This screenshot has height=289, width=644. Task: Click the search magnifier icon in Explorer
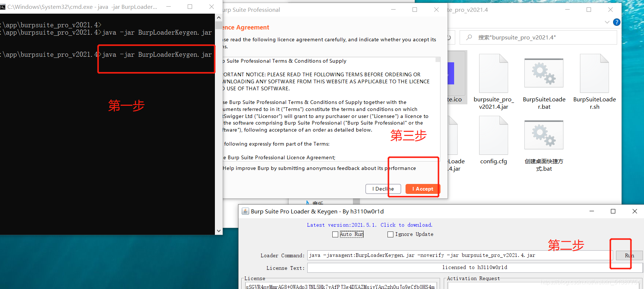coord(469,38)
